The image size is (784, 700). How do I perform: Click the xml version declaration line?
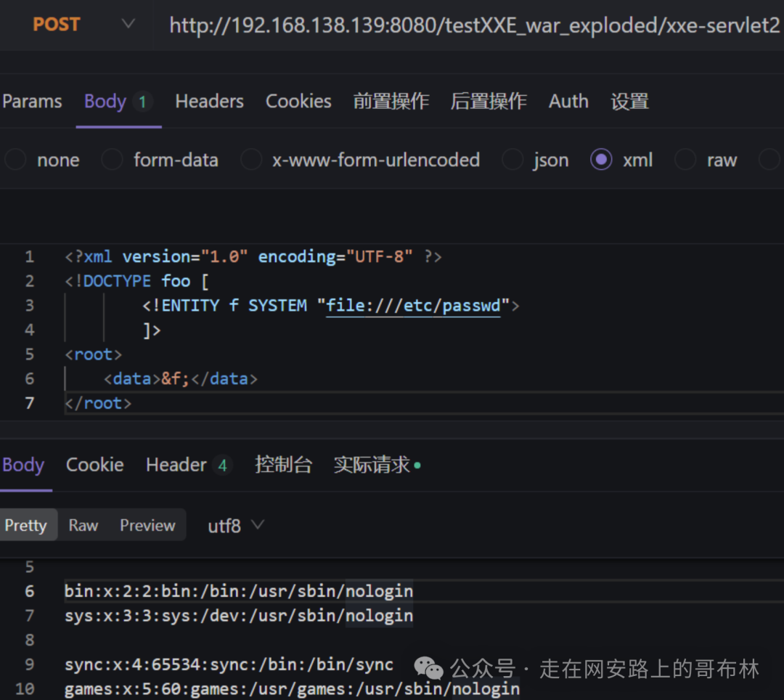click(x=253, y=257)
